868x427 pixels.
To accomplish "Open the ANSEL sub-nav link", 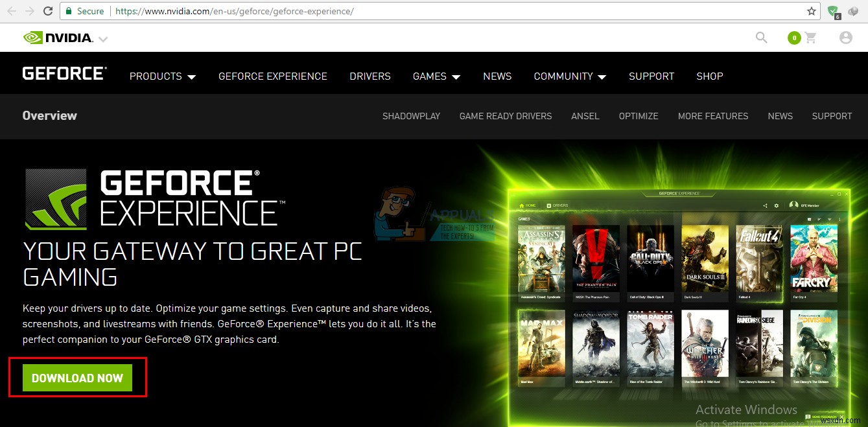I will point(585,116).
